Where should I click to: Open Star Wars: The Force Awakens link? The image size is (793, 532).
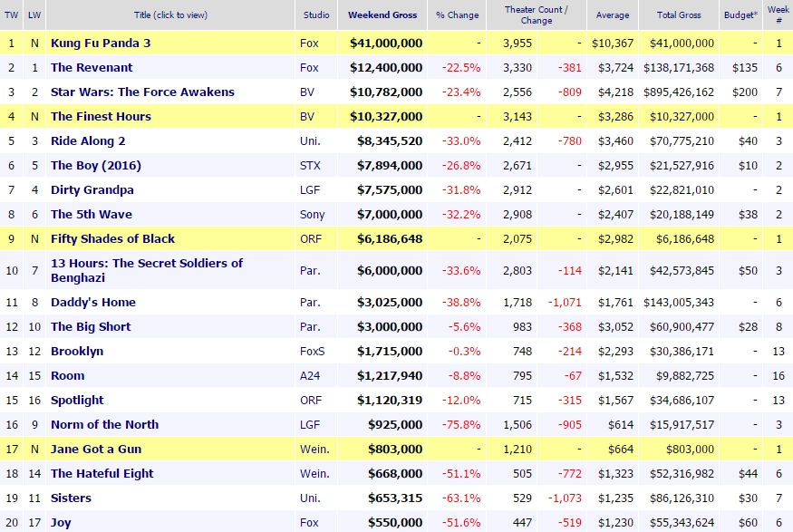[142, 92]
